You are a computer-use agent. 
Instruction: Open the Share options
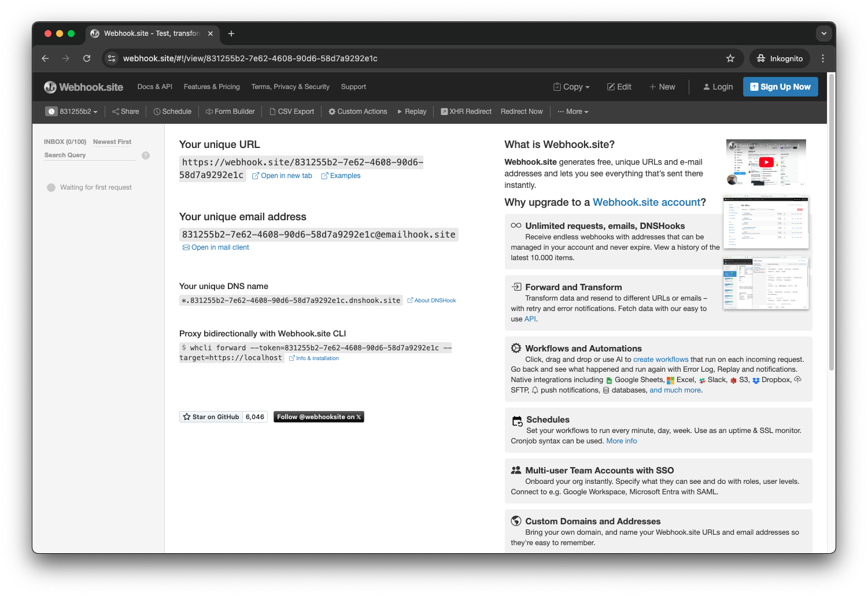click(x=125, y=111)
